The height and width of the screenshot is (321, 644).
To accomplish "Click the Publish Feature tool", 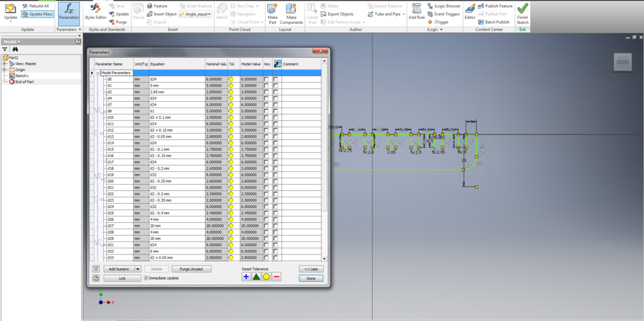I will click(x=495, y=6).
